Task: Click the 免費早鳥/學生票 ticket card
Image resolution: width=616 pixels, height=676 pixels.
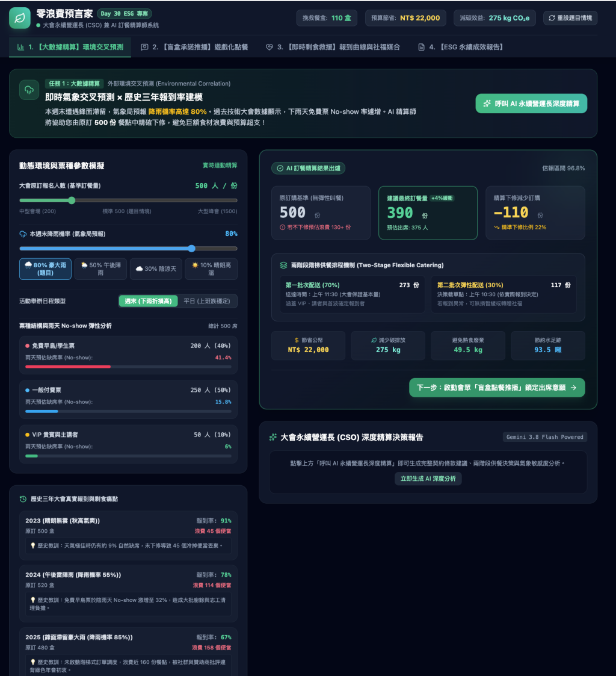Action: 128,355
